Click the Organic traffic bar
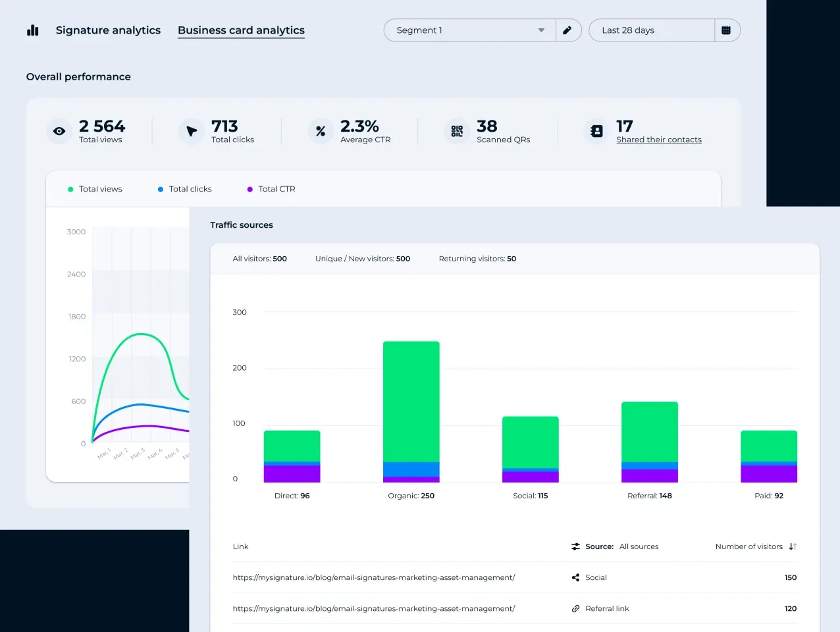This screenshot has width=840, height=632. [x=411, y=411]
